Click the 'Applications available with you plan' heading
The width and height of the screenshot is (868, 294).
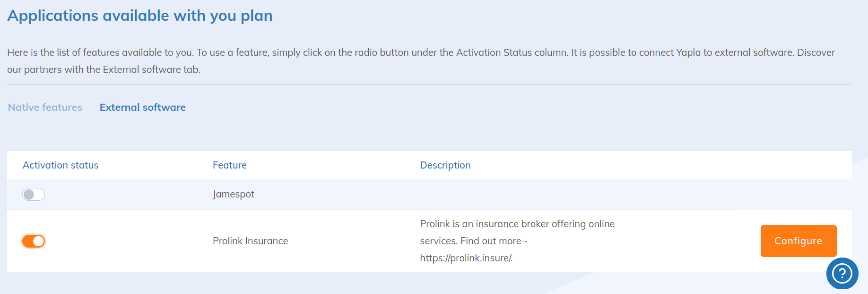click(x=140, y=16)
